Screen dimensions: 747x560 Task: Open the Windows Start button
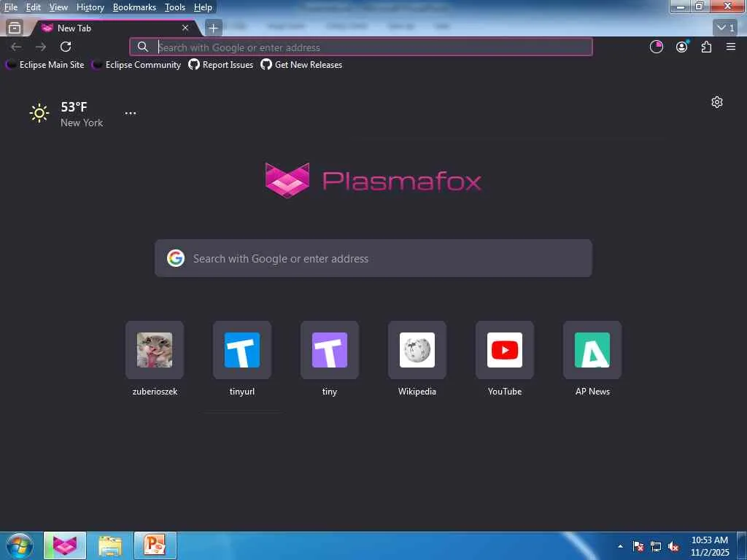pyautogui.click(x=20, y=545)
